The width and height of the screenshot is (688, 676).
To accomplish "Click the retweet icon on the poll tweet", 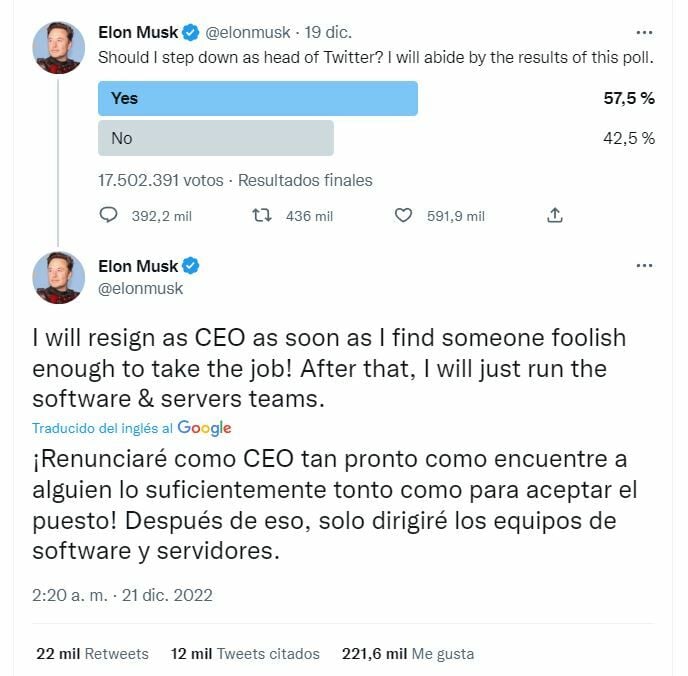I will (x=262, y=215).
